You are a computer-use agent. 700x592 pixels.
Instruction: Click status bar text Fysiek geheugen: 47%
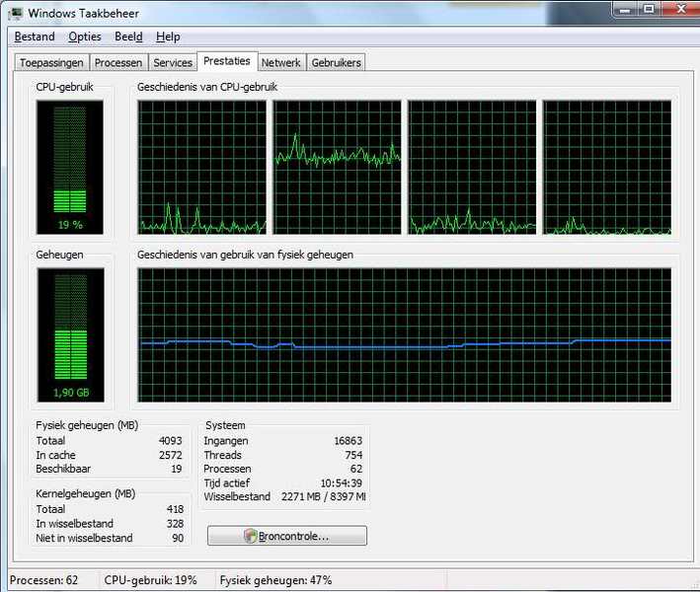(x=275, y=580)
